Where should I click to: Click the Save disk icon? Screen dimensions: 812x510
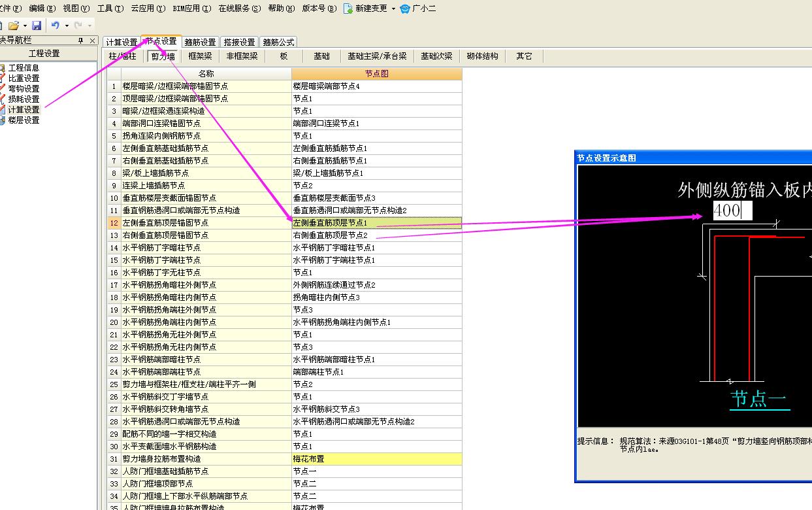pos(37,25)
